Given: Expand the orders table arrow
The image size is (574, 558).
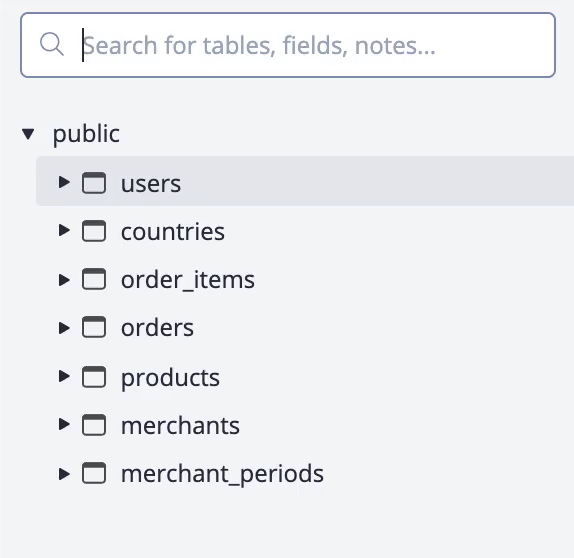Looking at the screenshot, I should click(64, 328).
